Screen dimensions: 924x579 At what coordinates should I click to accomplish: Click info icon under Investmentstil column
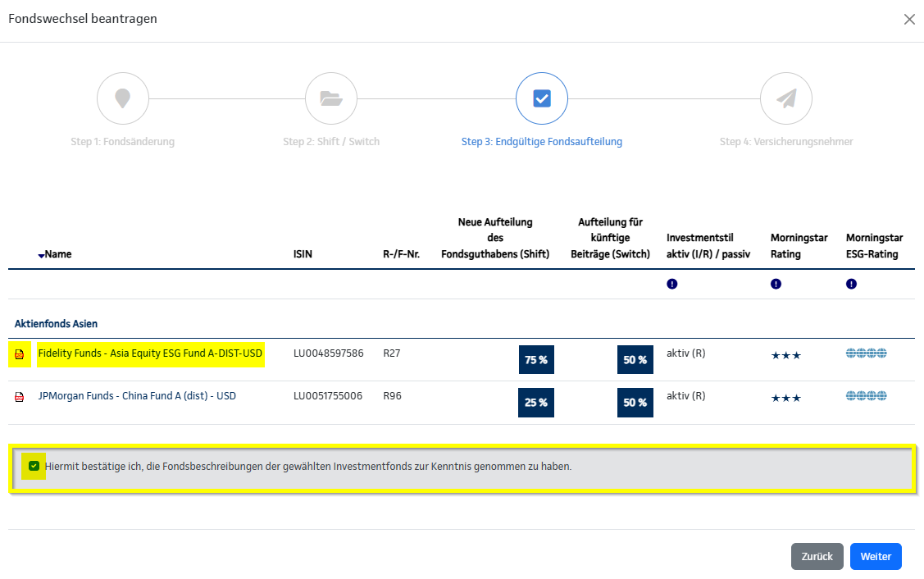pos(672,284)
